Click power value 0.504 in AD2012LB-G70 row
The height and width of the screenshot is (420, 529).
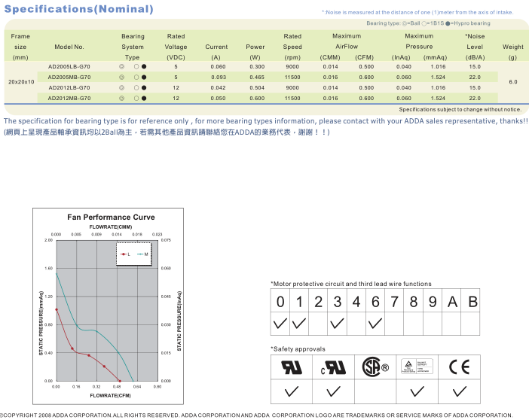257,87
